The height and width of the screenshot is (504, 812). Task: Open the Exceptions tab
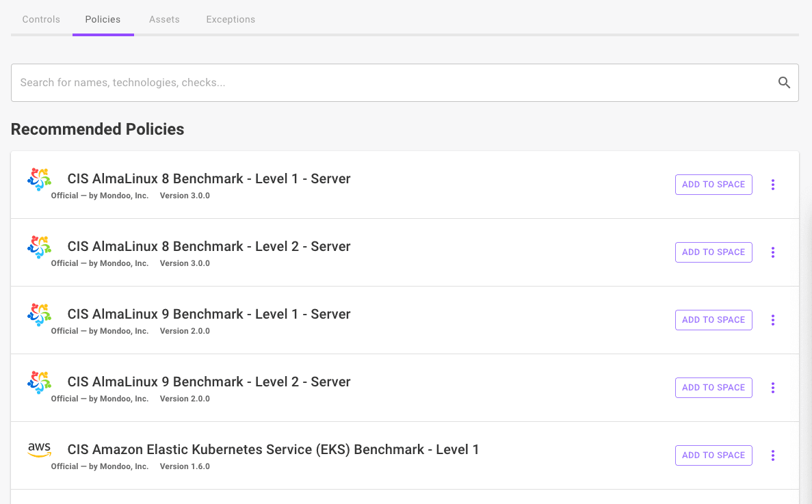click(x=231, y=19)
